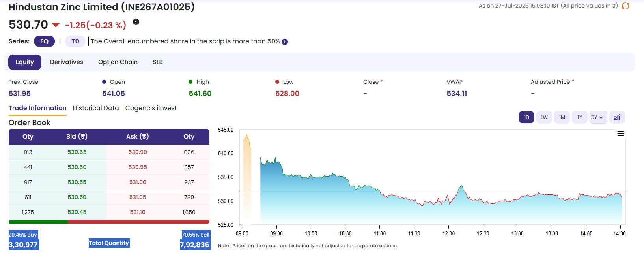Click the orange refresh icon
The width and height of the screenshot is (644, 254).
tap(625, 6)
